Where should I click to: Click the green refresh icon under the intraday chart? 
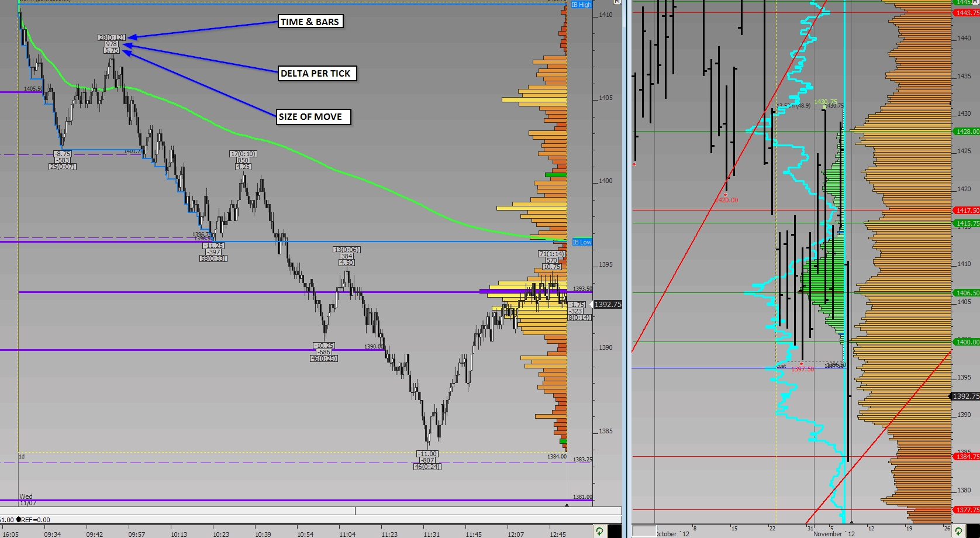point(599,532)
